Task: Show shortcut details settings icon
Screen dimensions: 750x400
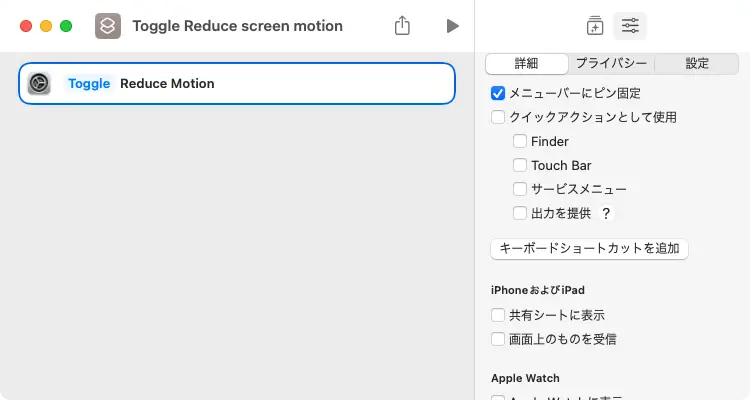Action: tap(630, 26)
